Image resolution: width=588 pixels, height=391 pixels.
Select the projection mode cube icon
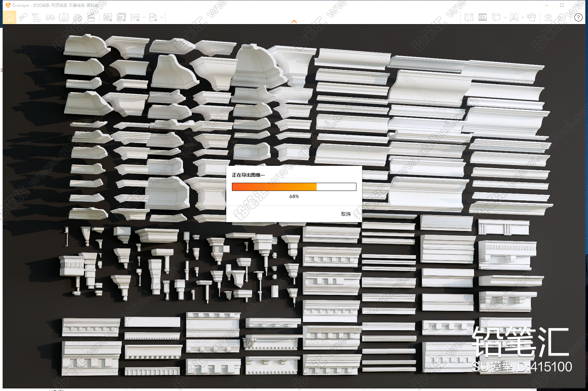click(496, 17)
